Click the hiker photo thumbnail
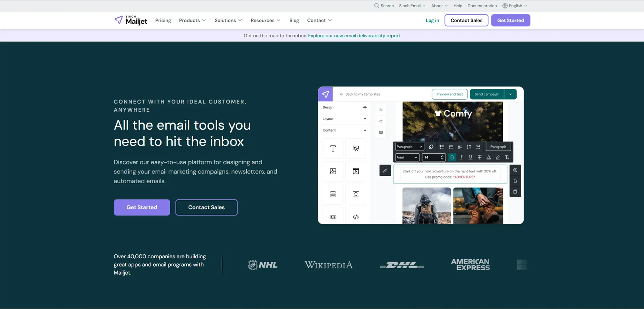 pos(426,206)
